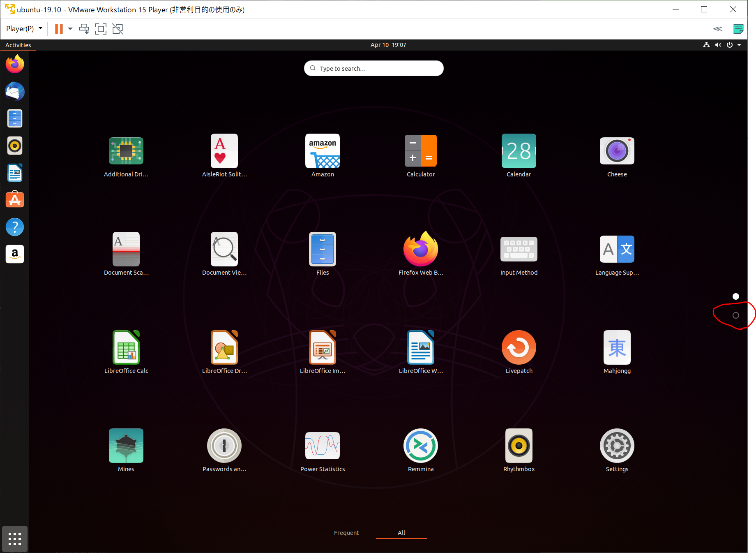Launch AisleRiot Solitaire
Screen dimensions: 756x553
pos(224,156)
